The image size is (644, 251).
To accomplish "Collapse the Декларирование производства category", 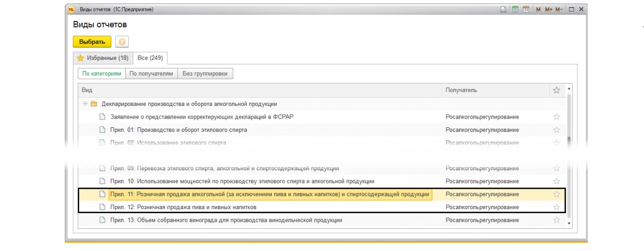I will pyautogui.click(x=85, y=104).
